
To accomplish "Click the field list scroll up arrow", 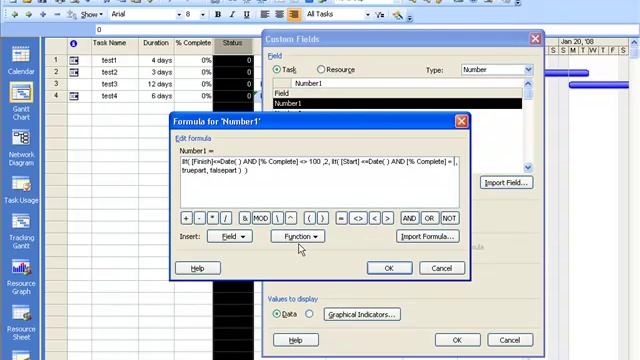I will tap(528, 84).
